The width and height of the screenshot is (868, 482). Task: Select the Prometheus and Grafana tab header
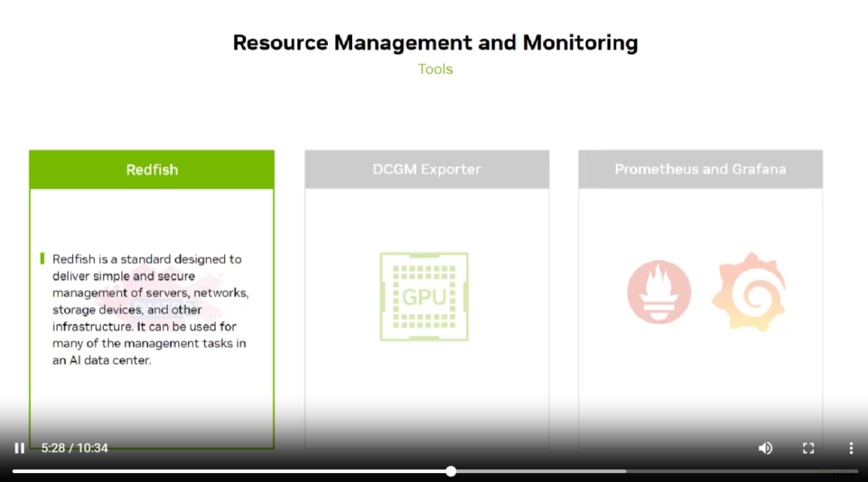(x=700, y=170)
